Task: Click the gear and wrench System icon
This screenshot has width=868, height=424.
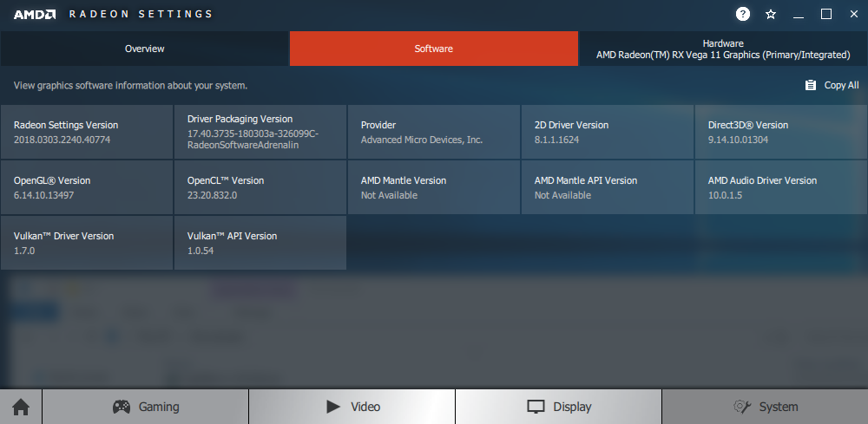Action: click(x=742, y=407)
